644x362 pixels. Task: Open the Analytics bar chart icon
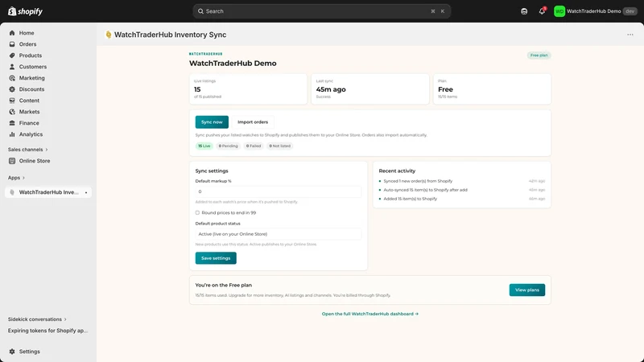point(12,134)
